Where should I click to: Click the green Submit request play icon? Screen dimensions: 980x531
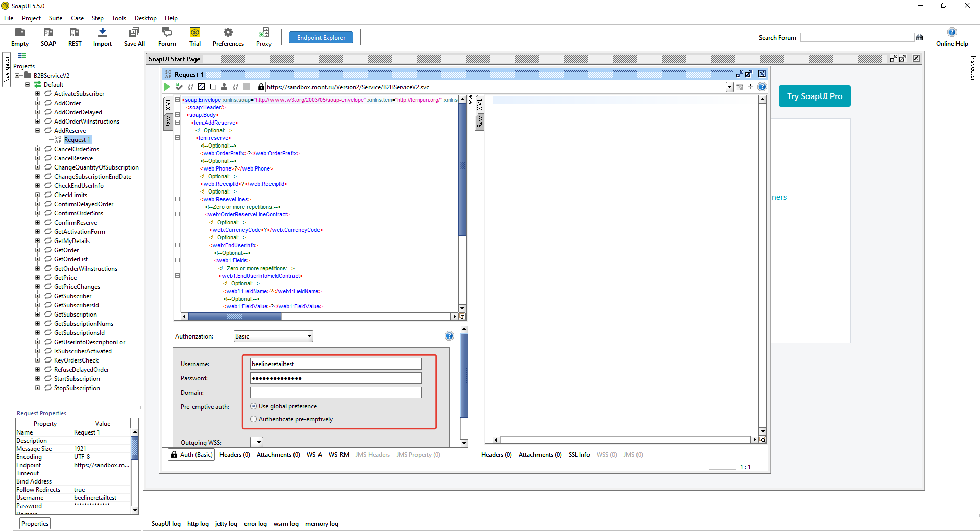point(167,87)
